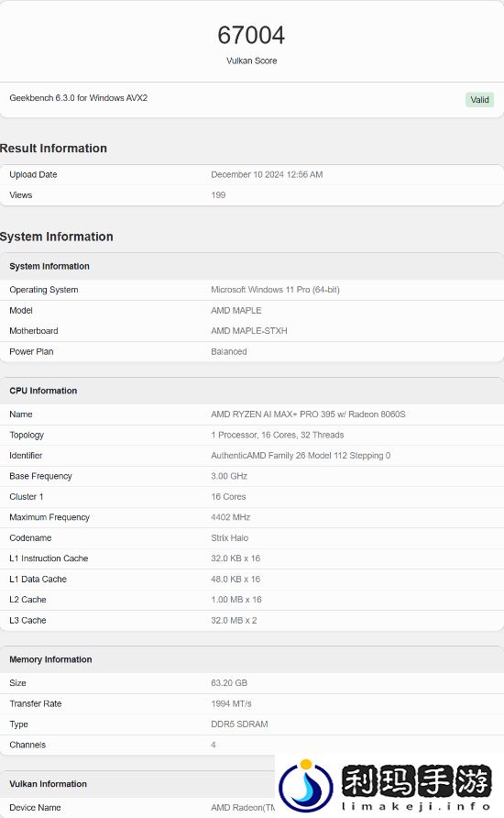Click codename value Strix Halo
The image size is (504, 818).
229,538
